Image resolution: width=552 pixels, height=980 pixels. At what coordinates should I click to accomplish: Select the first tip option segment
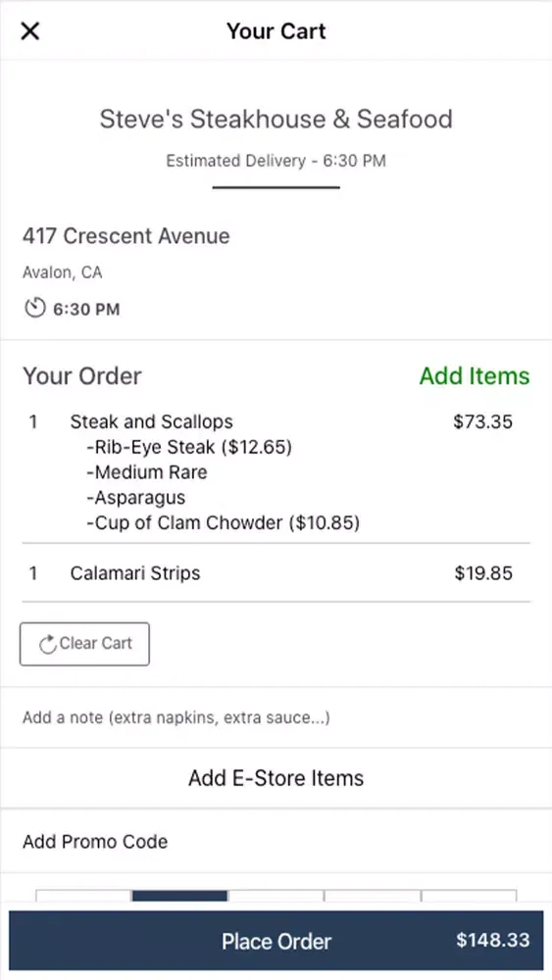(83, 896)
